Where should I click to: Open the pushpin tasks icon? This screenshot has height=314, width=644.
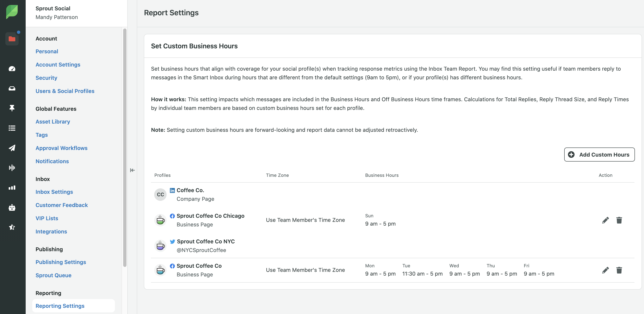point(12,108)
